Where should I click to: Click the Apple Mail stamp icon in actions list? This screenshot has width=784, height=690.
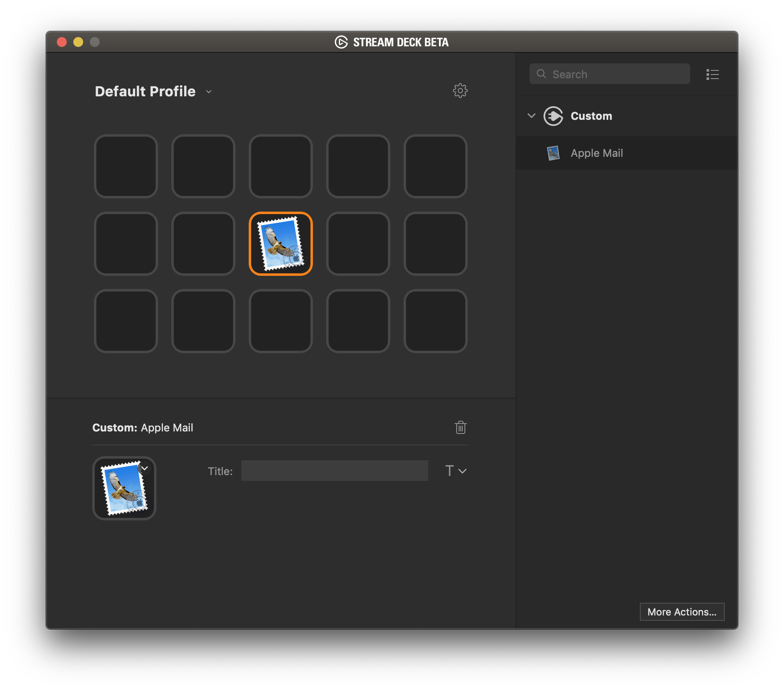coord(553,153)
